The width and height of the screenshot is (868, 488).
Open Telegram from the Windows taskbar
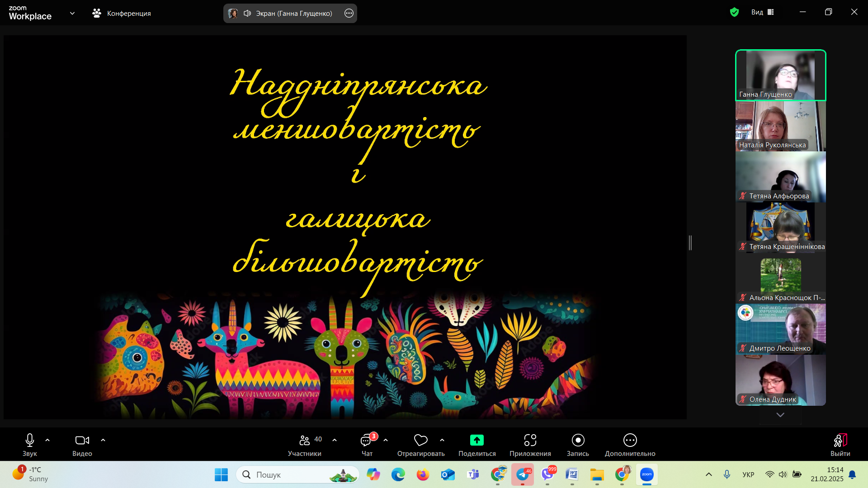coord(523,474)
